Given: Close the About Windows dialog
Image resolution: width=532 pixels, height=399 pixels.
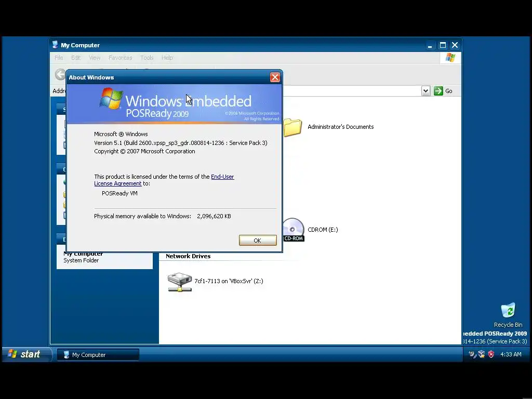Looking at the screenshot, I should [275, 77].
